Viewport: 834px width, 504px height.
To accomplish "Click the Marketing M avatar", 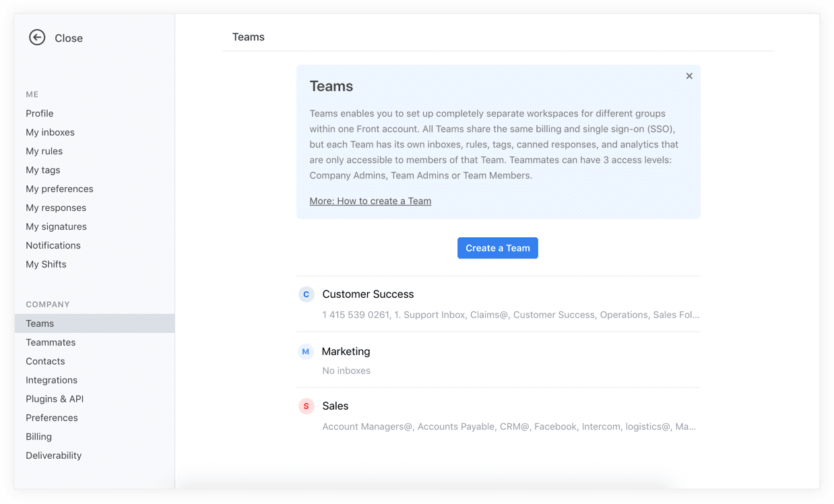I will click(306, 352).
